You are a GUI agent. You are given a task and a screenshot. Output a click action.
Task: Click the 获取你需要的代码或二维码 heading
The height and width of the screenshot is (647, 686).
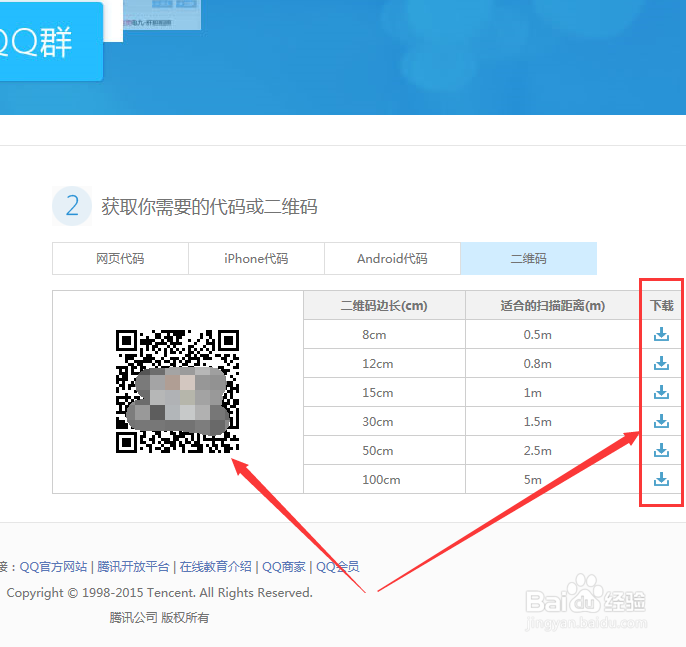(x=209, y=206)
